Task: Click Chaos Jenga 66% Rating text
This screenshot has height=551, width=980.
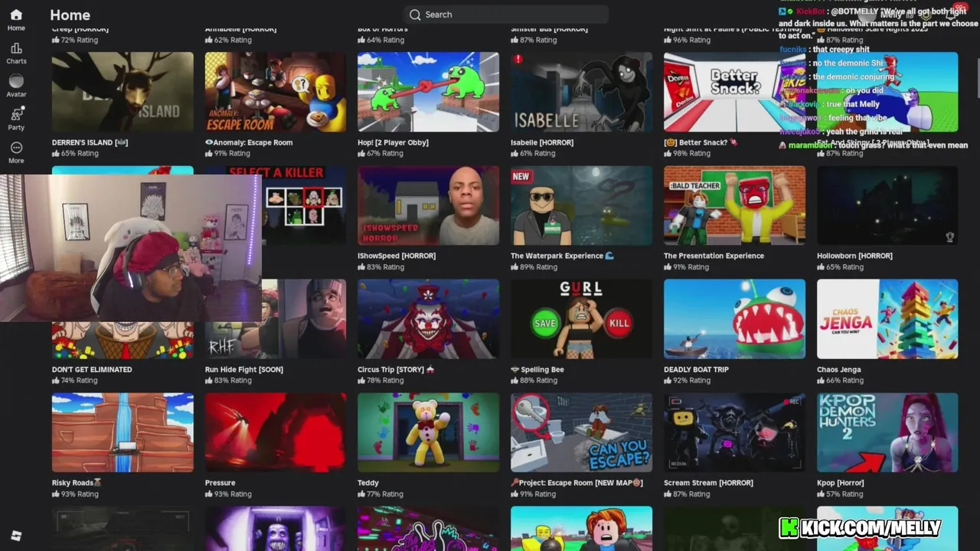Action: (x=840, y=380)
